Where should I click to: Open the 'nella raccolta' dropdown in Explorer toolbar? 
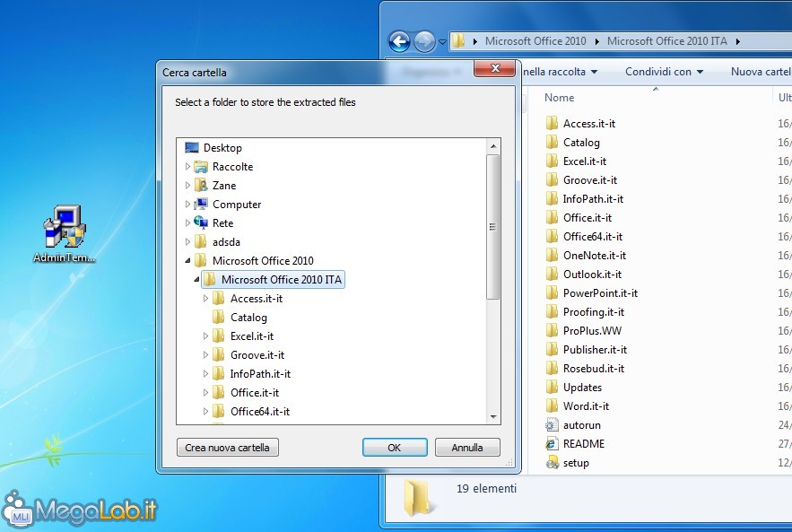tap(561, 72)
